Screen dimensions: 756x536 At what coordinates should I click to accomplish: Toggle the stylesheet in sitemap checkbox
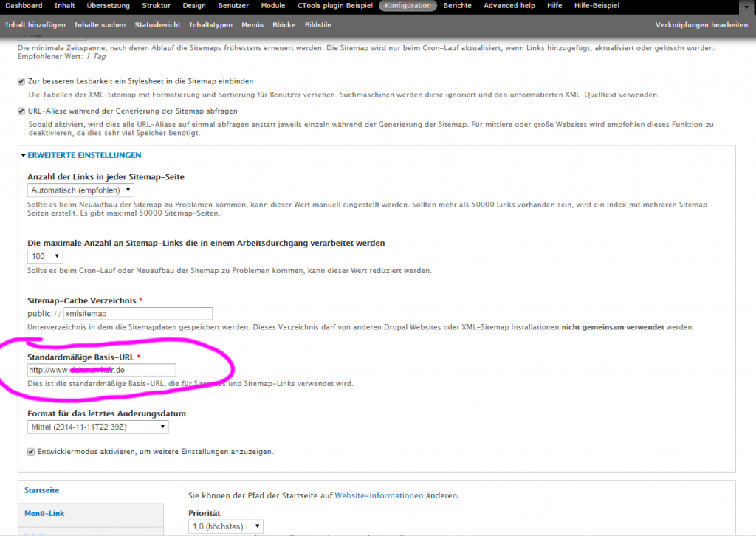point(21,81)
